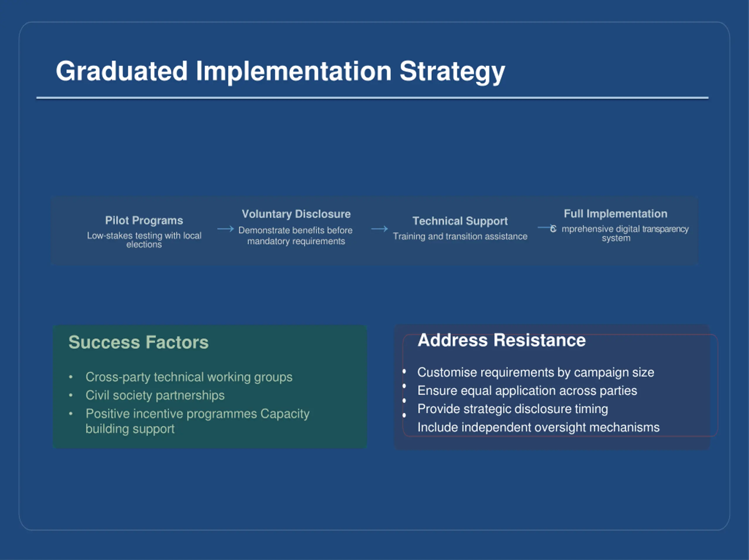Select 'Ensure equal application across parties' bullet

[x=527, y=390]
